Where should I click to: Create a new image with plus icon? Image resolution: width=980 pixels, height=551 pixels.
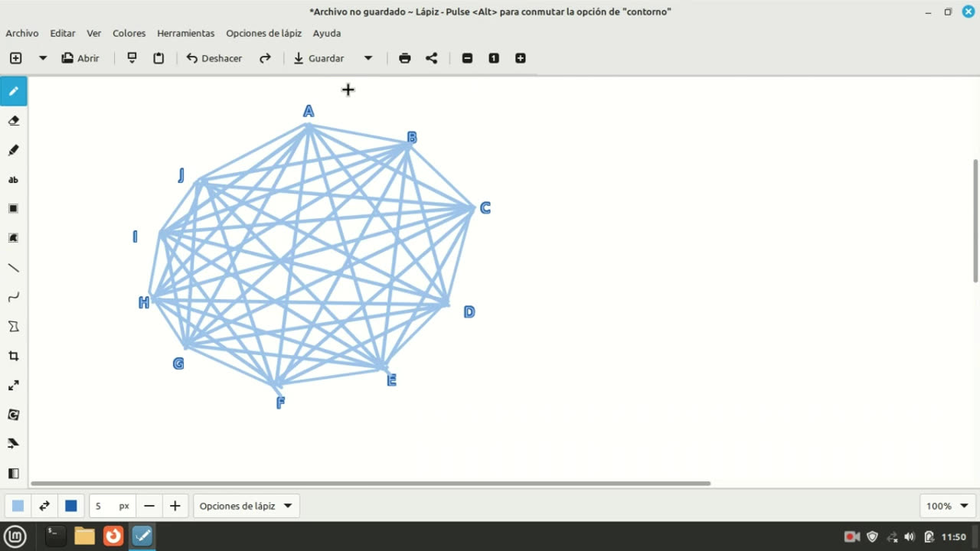click(15, 58)
